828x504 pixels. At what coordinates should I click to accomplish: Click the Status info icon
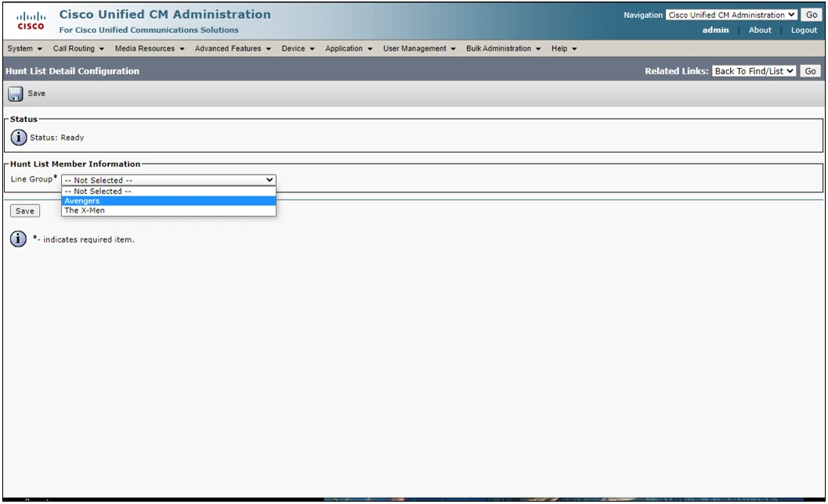(x=19, y=137)
